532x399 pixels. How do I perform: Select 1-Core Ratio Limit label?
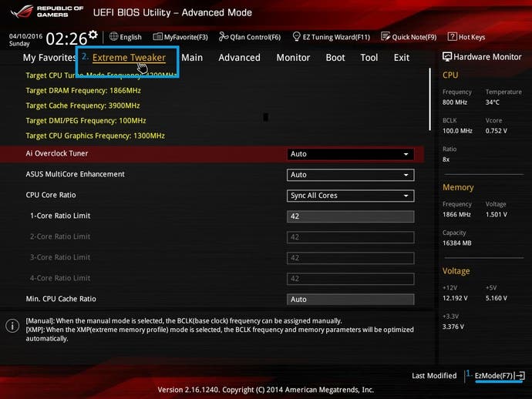(x=60, y=216)
